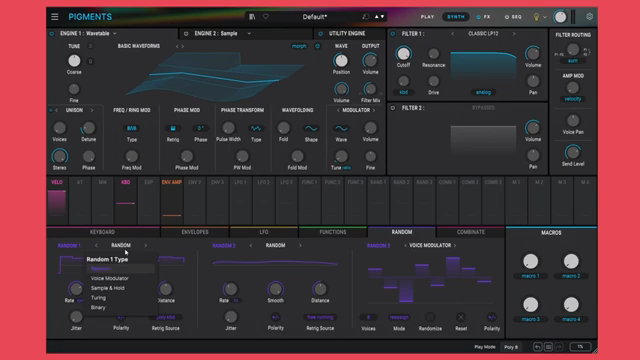
Task: Click the Randomize dice icon in Random 3
Action: coord(430,317)
